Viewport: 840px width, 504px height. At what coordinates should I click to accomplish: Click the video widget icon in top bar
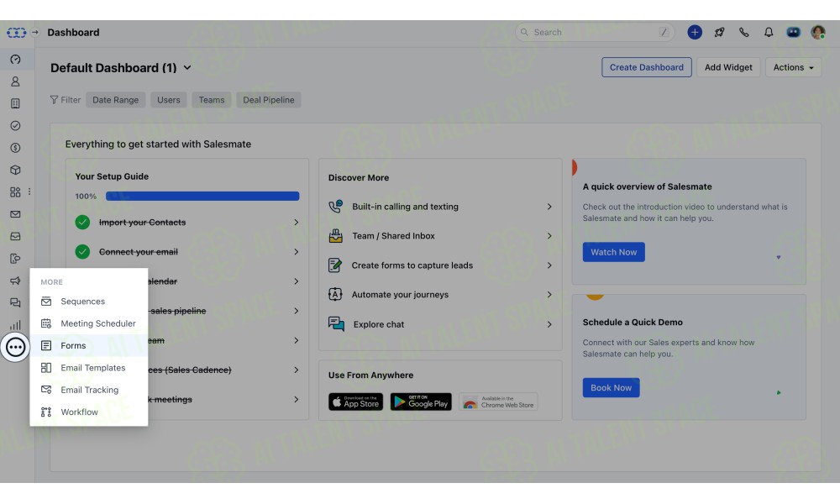click(793, 32)
